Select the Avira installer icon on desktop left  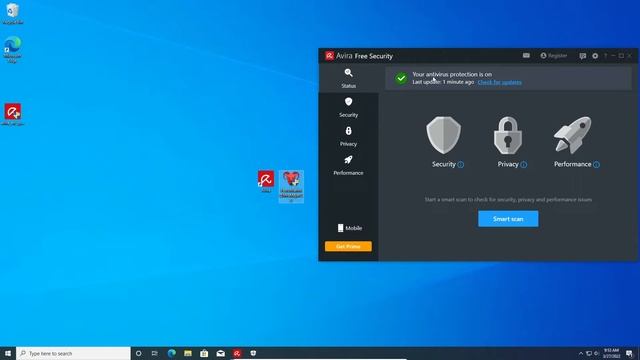[x=13, y=114]
